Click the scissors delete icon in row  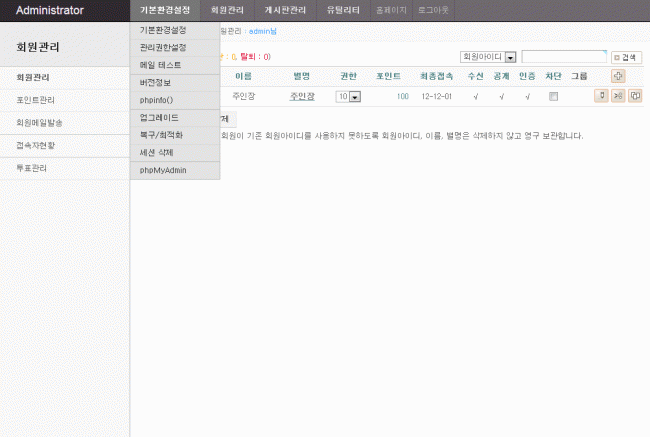[x=618, y=96]
